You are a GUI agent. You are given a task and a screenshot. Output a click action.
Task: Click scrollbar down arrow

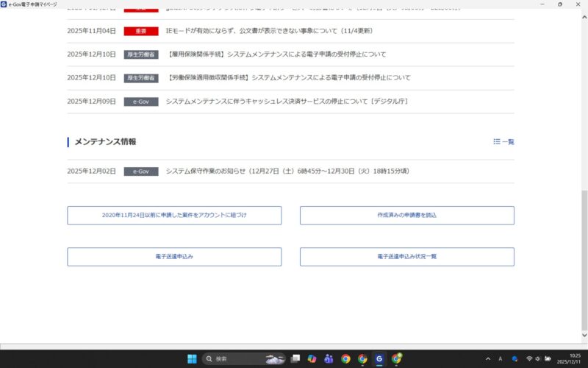pos(584,335)
